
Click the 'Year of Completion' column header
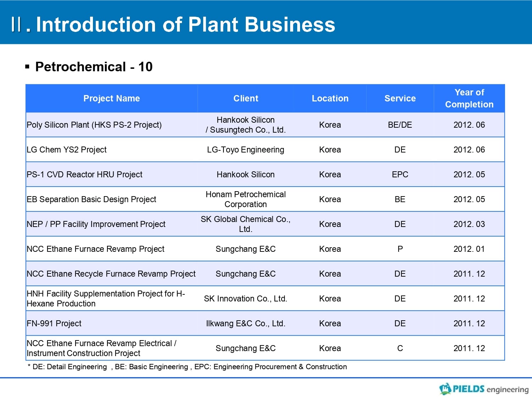coord(469,98)
